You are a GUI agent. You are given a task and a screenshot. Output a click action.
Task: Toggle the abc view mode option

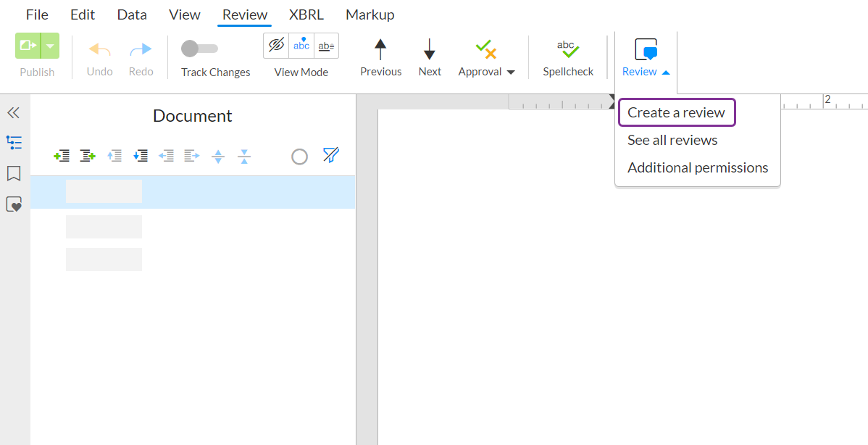click(301, 44)
